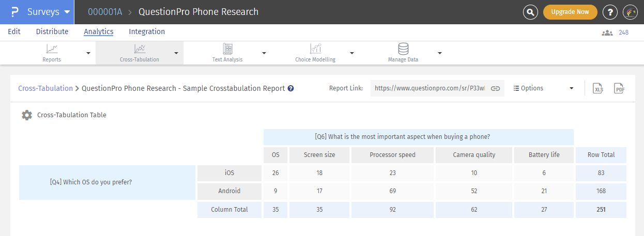Click the search magnifier icon

[530, 12]
